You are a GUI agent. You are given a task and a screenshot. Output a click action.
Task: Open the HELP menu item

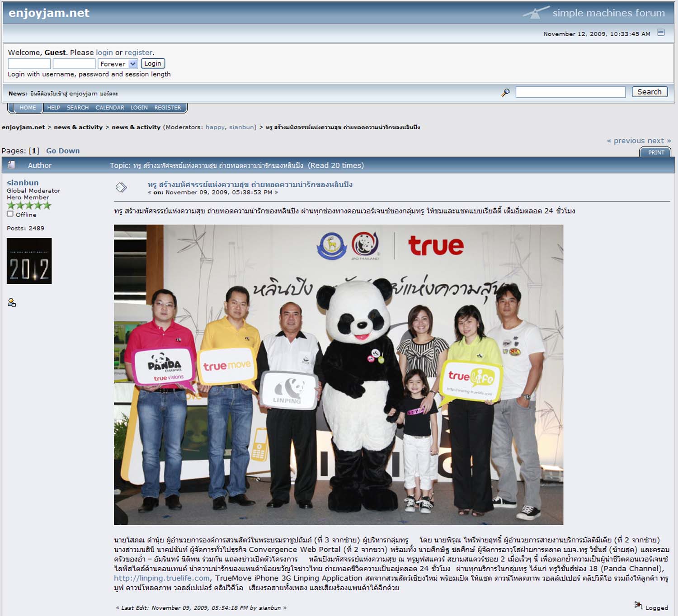tap(54, 108)
